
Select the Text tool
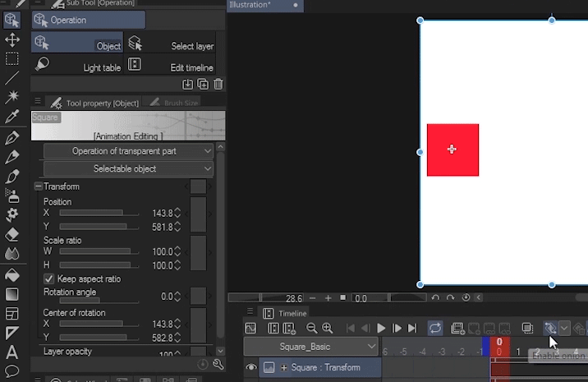tap(12, 352)
